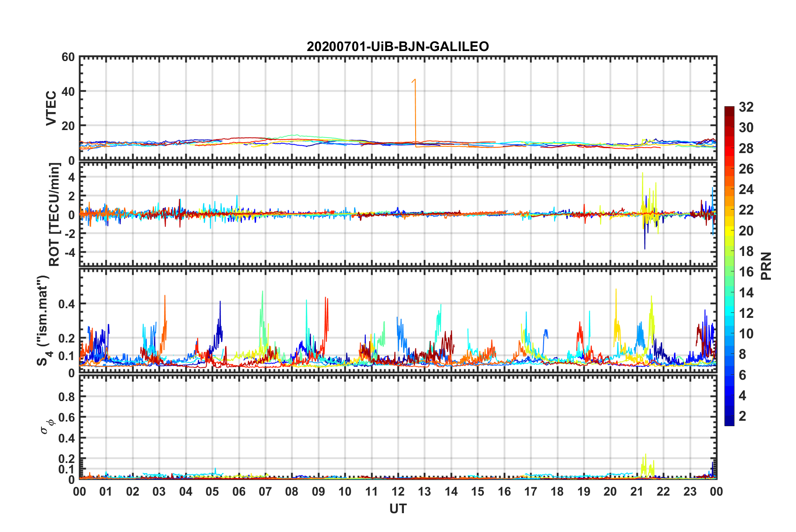Click x-axis hour tick 07

pyautogui.click(x=265, y=492)
